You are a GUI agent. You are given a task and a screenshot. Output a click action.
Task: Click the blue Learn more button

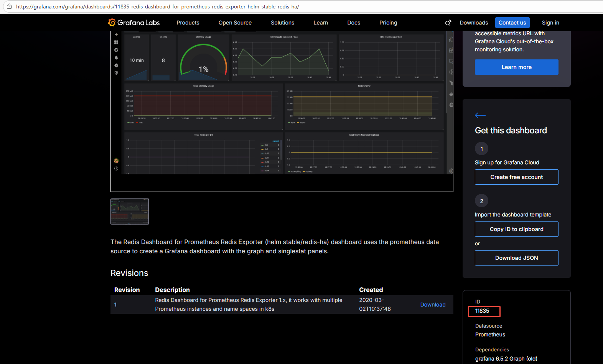[x=516, y=67]
